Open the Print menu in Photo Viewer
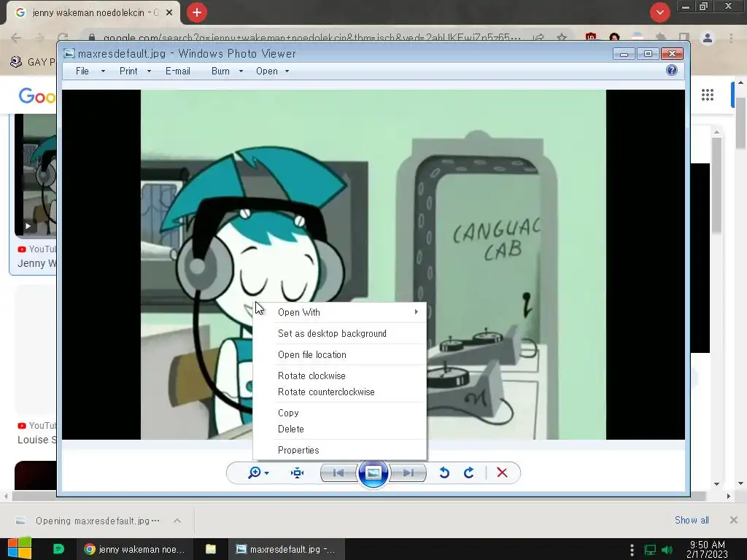Image resolution: width=747 pixels, height=560 pixels. [128, 71]
